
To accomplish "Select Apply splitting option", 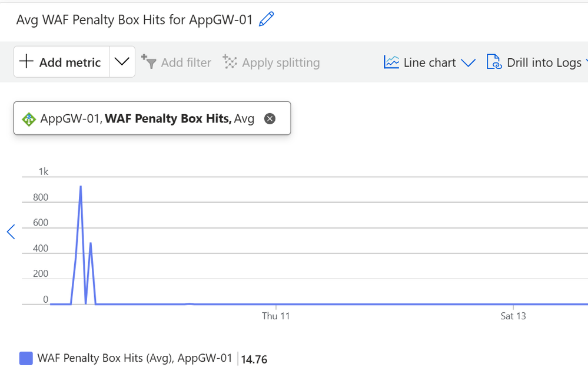I will (281, 62).
